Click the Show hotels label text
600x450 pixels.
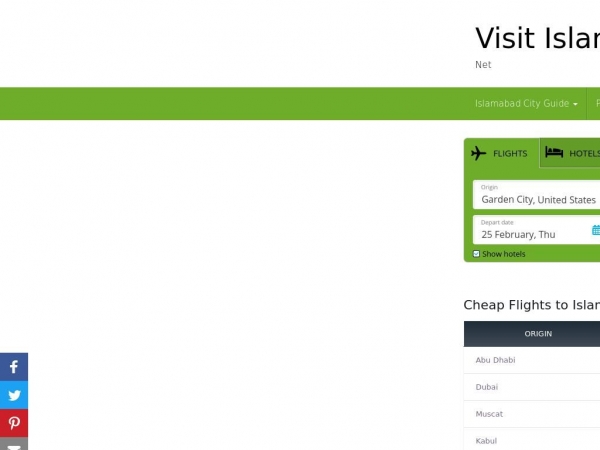[x=503, y=254]
